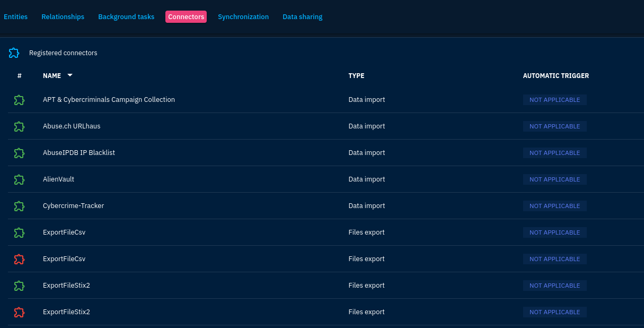Sort connectors by NAME column header

52,76
